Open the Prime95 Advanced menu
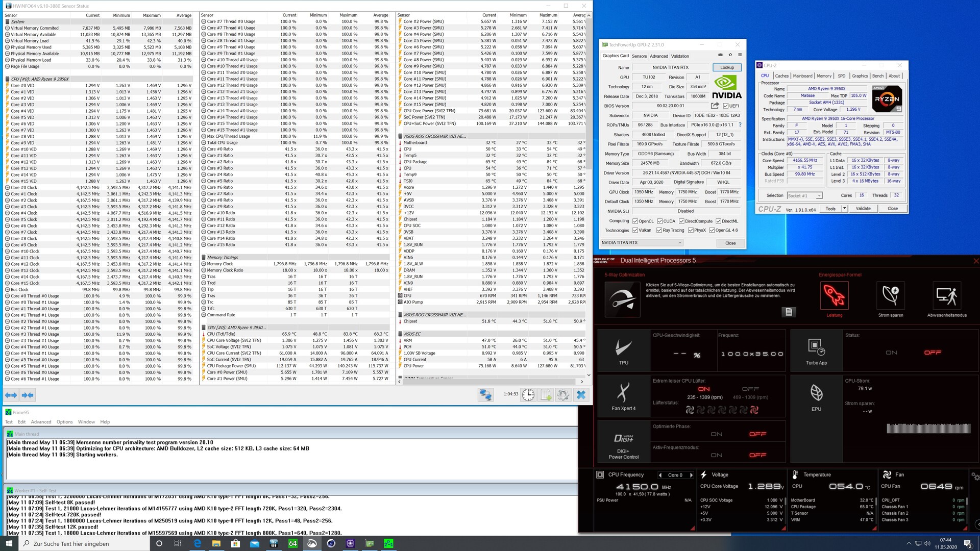The height and width of the screenshot is (551, 980). tap(41, 422)
